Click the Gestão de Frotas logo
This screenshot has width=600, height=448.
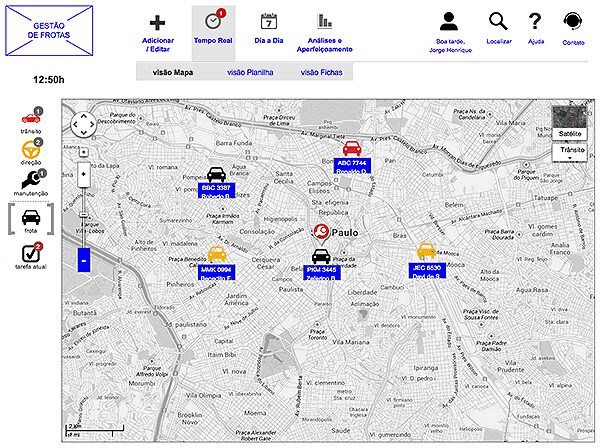pos(49,31)
